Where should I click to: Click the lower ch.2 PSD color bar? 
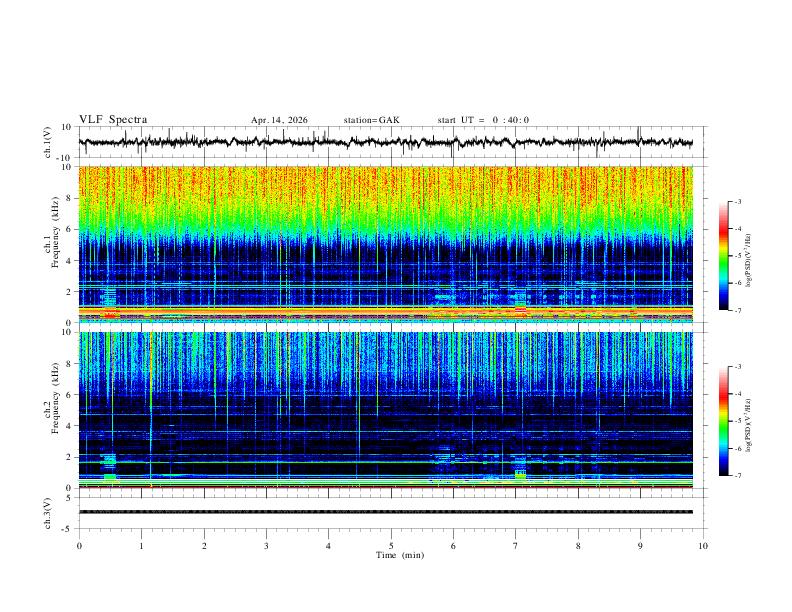[723, 421]
